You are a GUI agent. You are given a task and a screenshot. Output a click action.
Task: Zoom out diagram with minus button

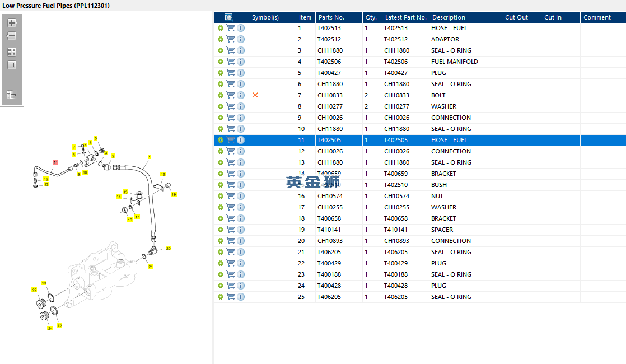[x=12, y=36]
